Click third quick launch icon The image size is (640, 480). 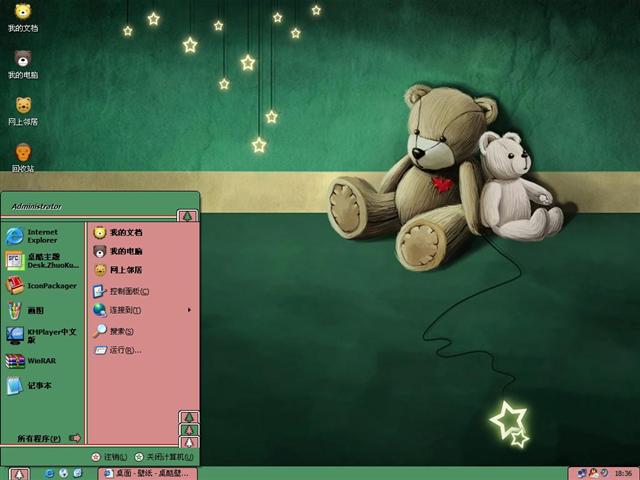[x=78, y=473]
